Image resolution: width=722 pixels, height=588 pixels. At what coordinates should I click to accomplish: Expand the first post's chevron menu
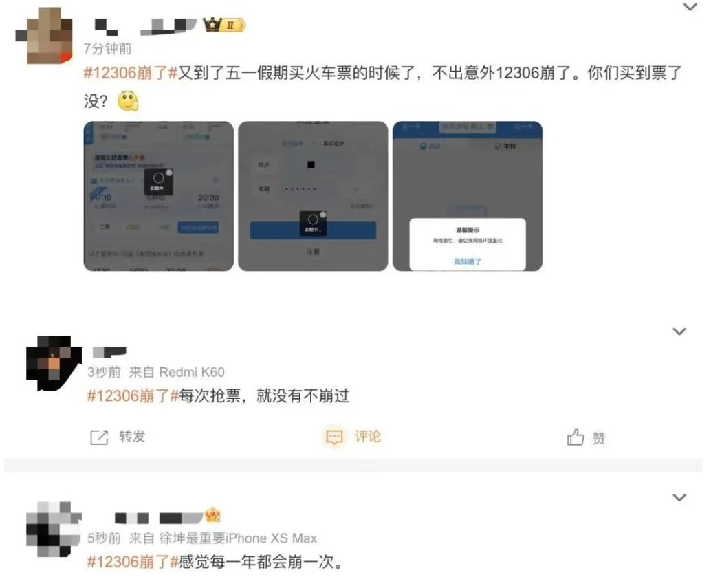(x=690, y=6)
